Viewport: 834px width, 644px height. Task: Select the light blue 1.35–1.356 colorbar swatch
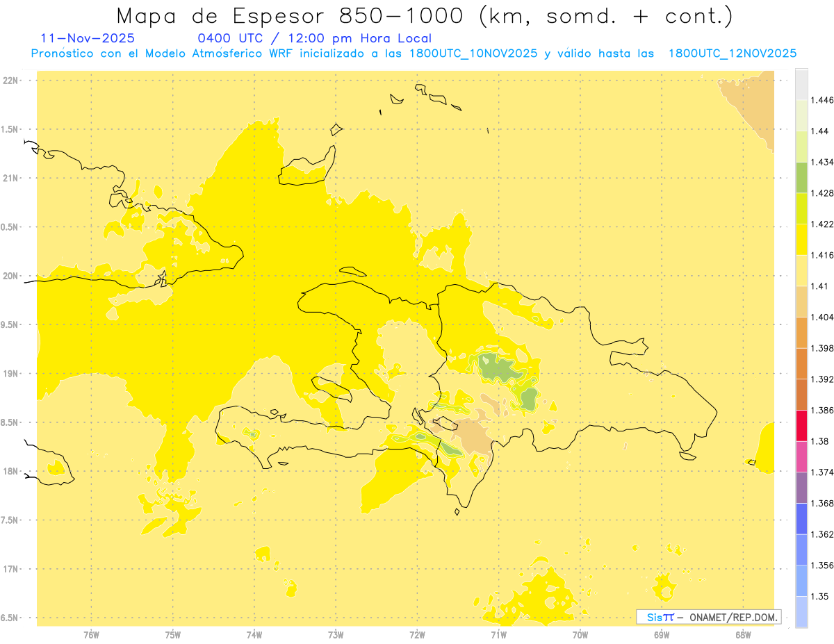point(801,581)
